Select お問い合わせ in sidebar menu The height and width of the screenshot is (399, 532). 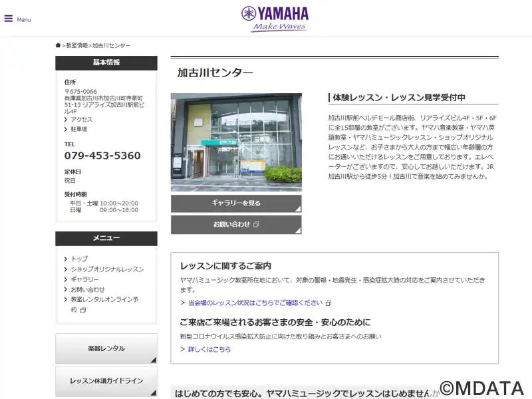pos(88,289)
